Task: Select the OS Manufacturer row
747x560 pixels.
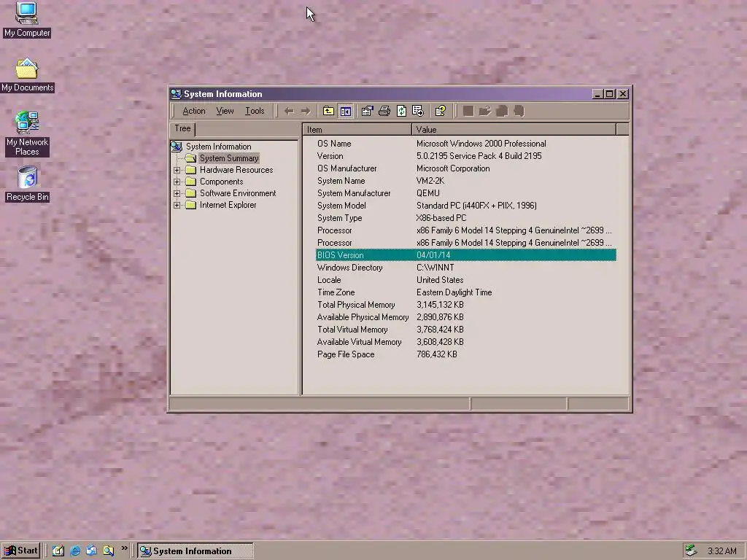Action: [466, 168]
